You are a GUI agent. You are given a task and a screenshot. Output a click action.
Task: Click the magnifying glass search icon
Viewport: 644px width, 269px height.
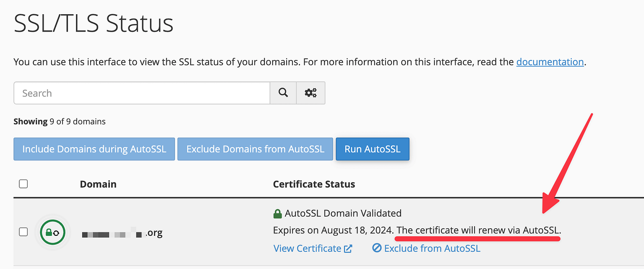pyautogui.click(x=283, y=93)
